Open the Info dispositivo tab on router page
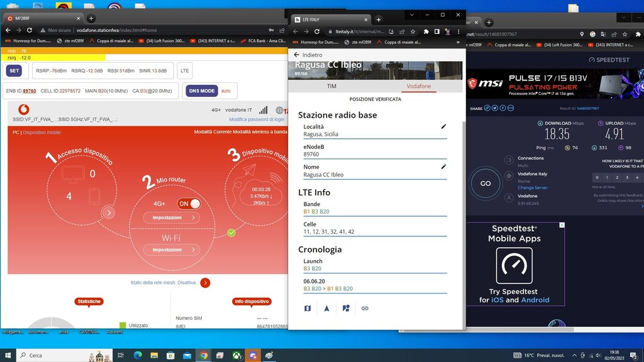 click(x=252, y=301)
